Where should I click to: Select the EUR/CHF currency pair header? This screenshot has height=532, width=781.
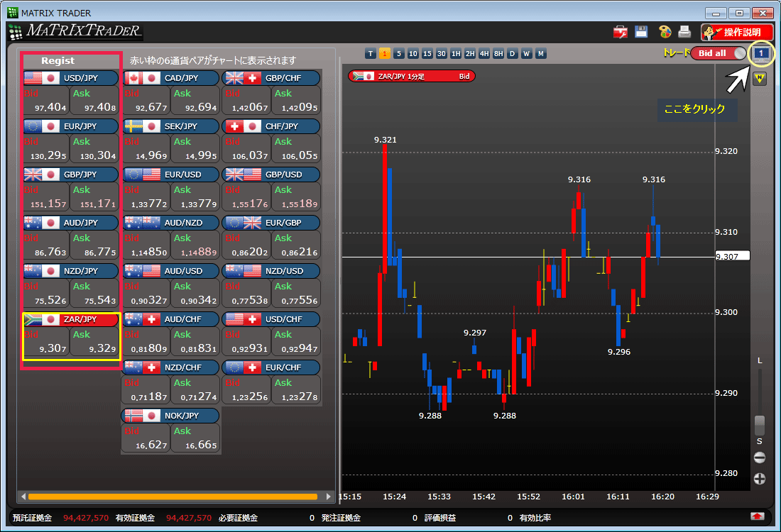271,367
